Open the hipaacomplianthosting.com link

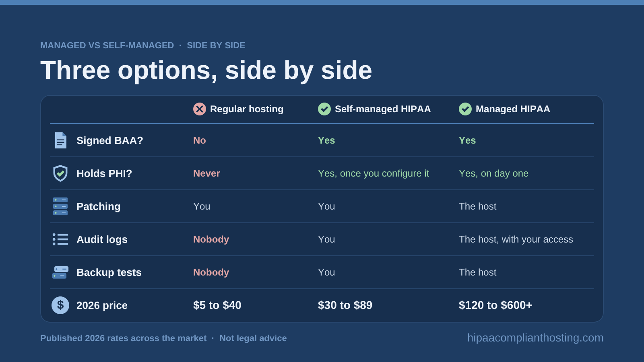(x=535, y=338)
